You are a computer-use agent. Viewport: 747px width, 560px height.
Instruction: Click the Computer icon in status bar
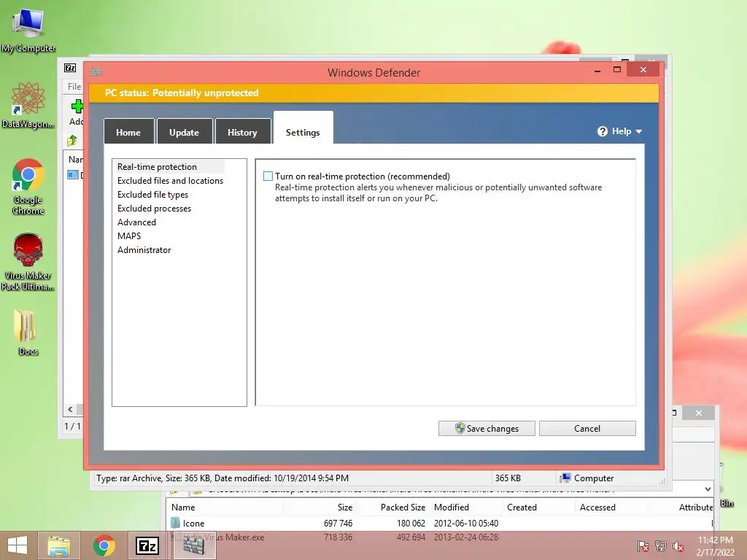click(x=565, y=478)
